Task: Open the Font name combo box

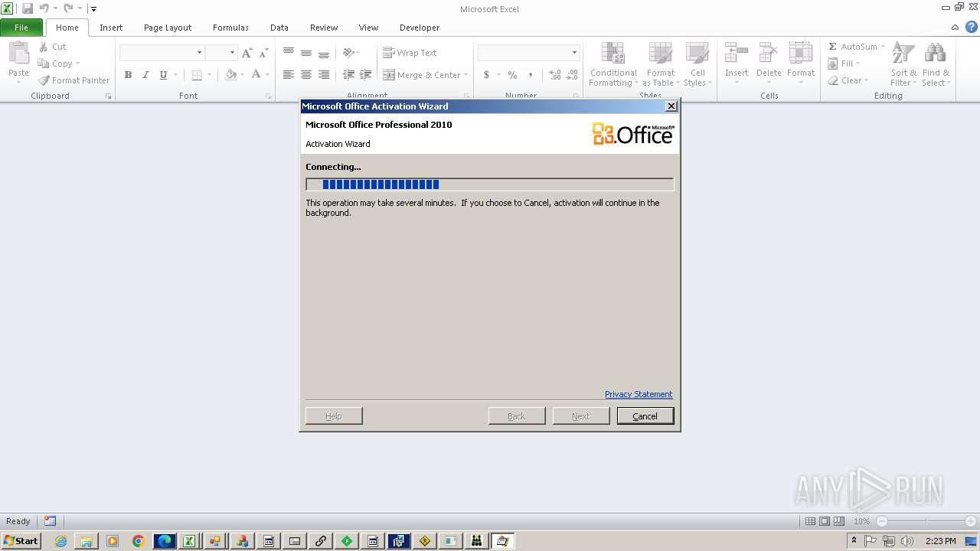Action: pyautogui.click(x=162, y=53)
